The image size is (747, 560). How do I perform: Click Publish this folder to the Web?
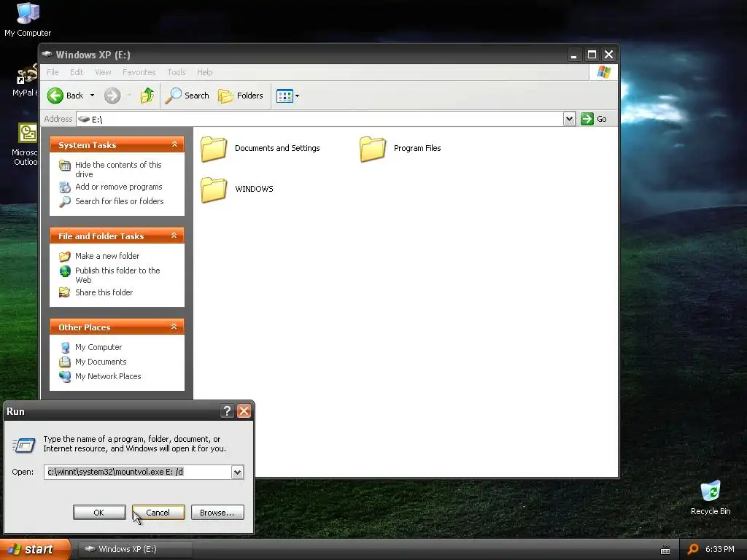point(117,275)
